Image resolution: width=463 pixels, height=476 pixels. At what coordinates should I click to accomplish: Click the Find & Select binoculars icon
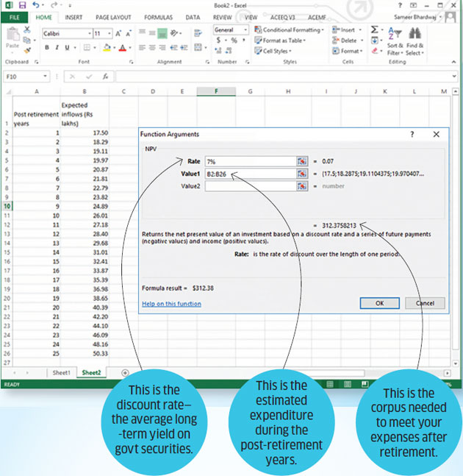[x=414, y=33]
